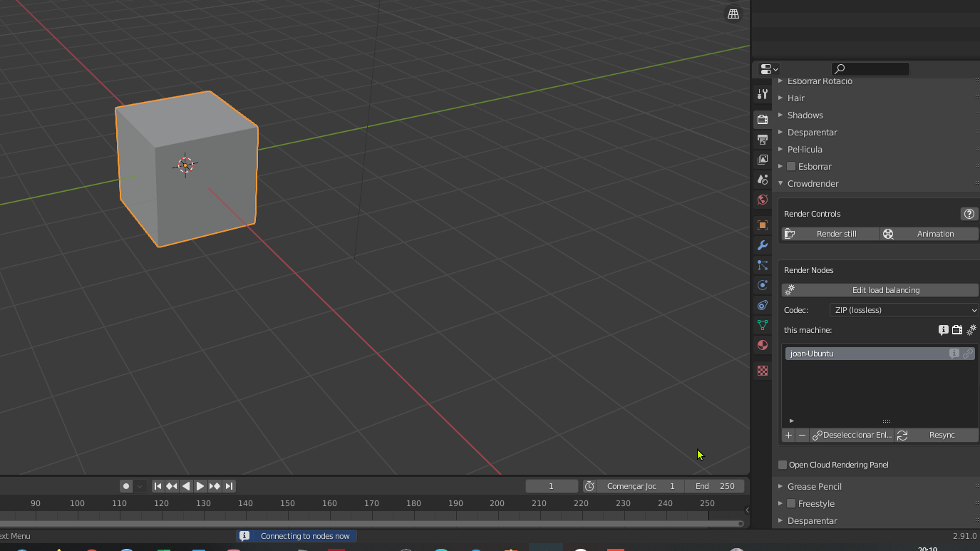The image size is (980, 551).
Task: Open the Scene properties tab
Action: [763, 180]
